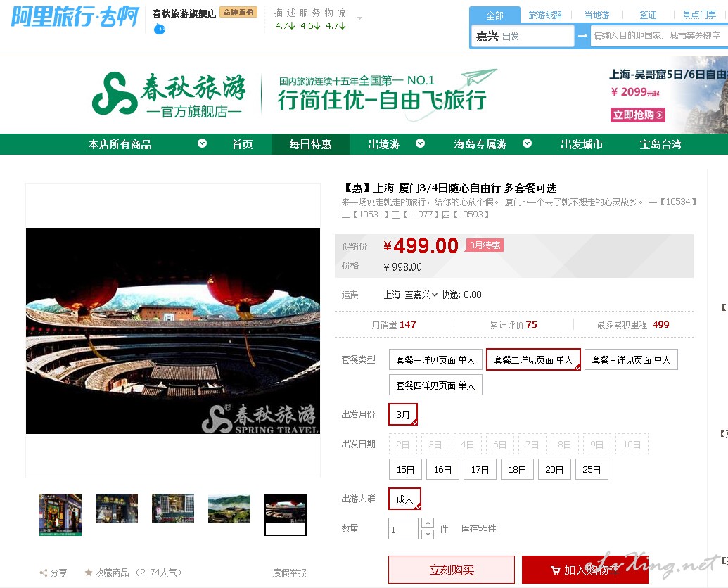Click the 度假举报 link
Image resolution: width=728 pixels, height=588 pixels.
(289, 573)
